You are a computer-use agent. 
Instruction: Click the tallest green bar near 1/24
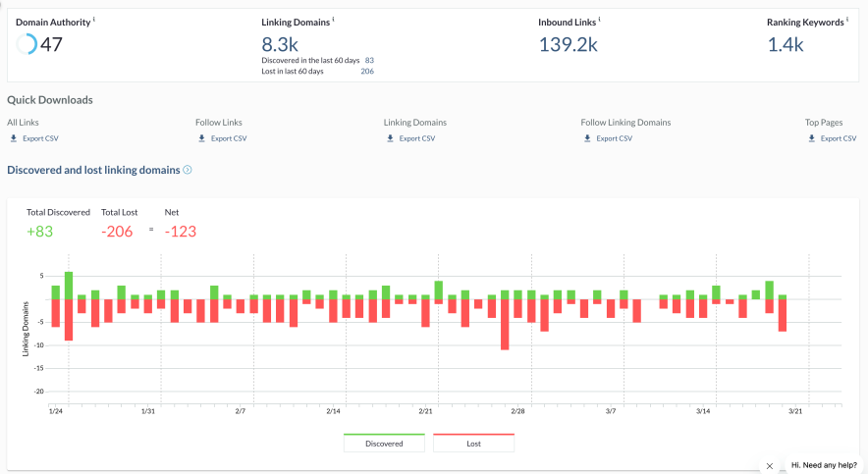(x=69, y=286)
